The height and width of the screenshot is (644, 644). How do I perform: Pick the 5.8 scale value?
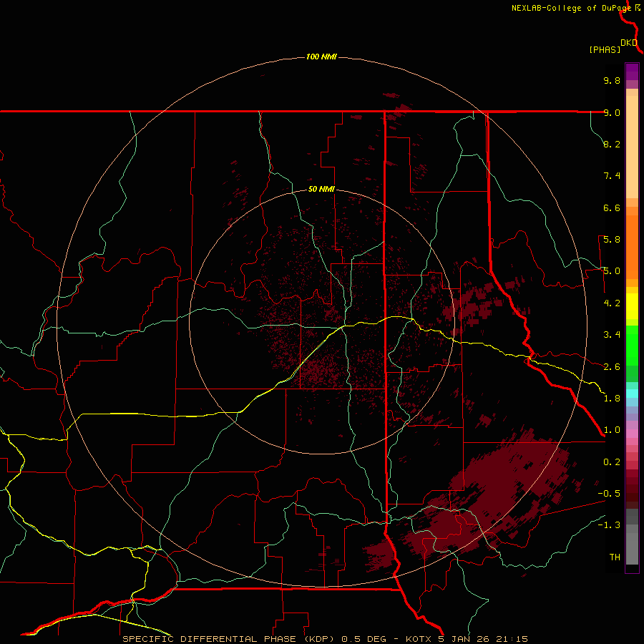tap(612, 240)
